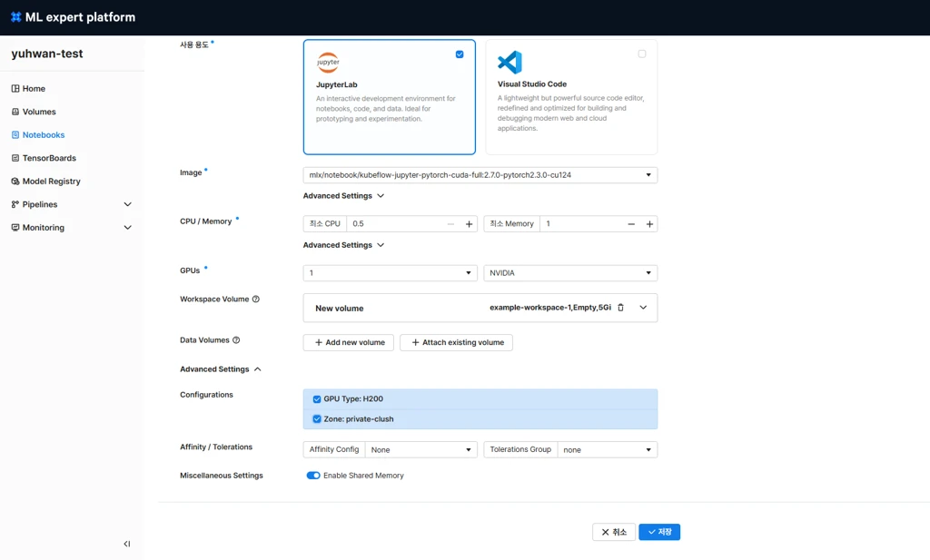This screenshot has width=930, height=560.
Task: Click the Volumes sidebar icon
Action: point(15,112)
